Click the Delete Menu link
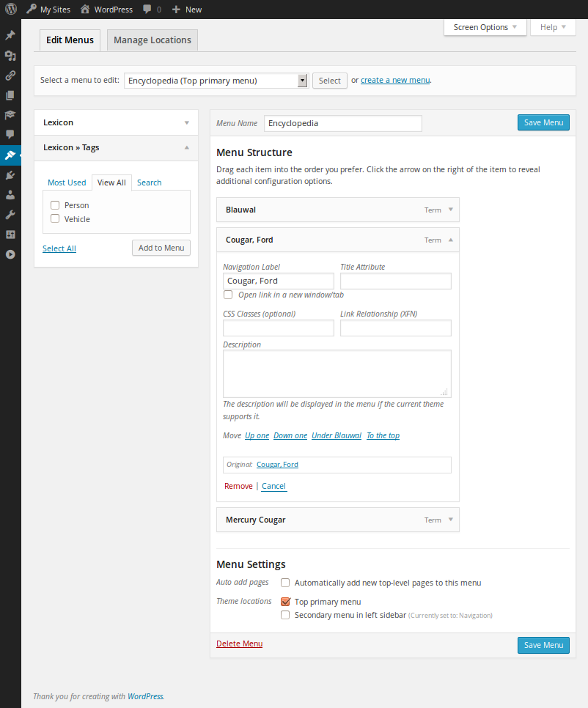This screenshot has width=588, height=708. point(239,644)
